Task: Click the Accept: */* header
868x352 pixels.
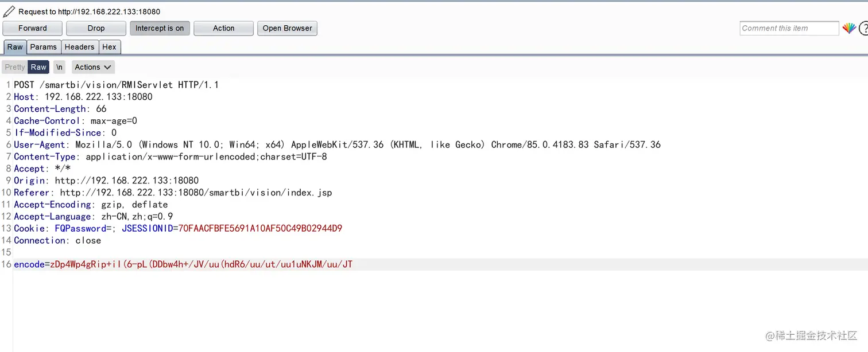Action: click(42, 169)
